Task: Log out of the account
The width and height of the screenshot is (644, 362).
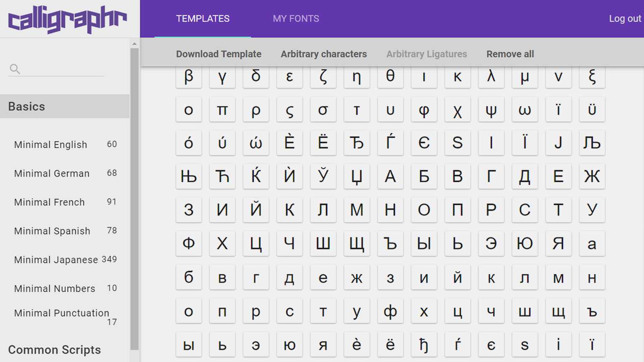Action: point(624,19)
